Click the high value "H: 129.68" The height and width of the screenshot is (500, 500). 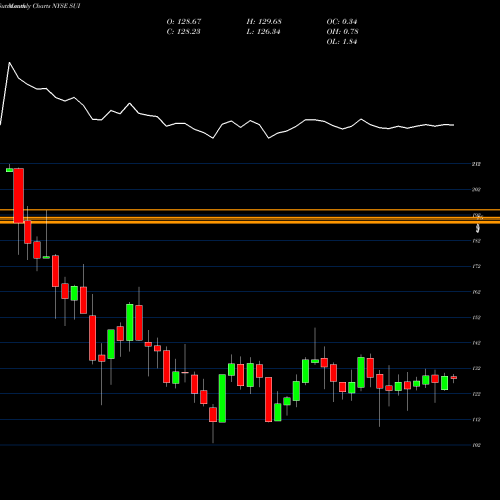(264, 22)
